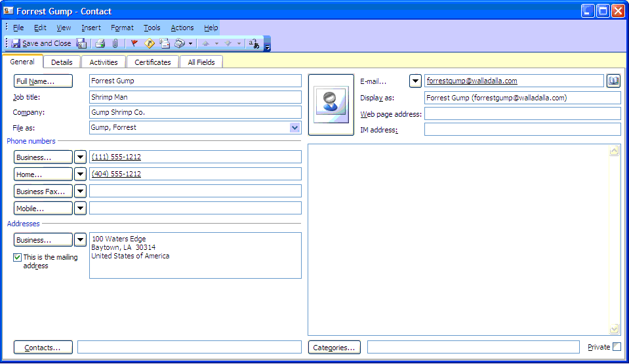Viewport: 629px width, 364px height.
Task: Click the notes area scroll down arrow
Action: point(614,329)
